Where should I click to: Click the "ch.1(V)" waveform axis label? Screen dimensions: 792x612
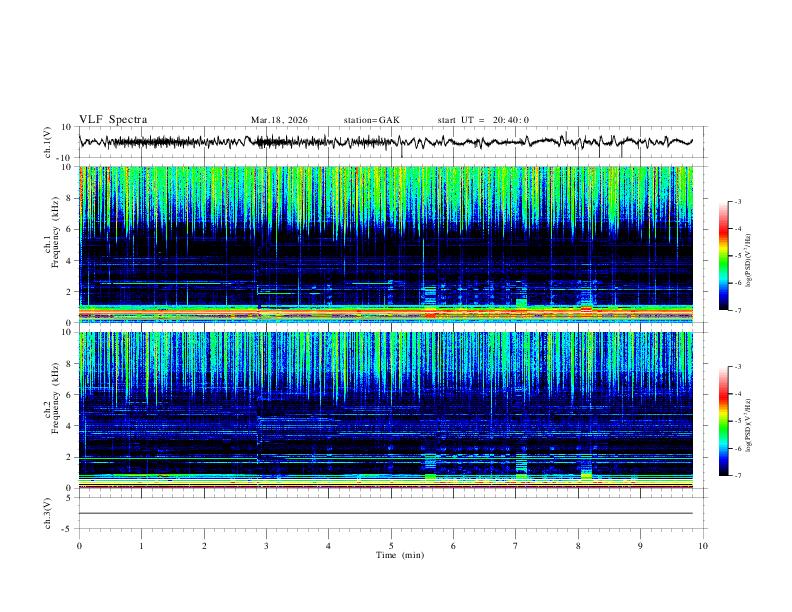[x=48, y=142]
